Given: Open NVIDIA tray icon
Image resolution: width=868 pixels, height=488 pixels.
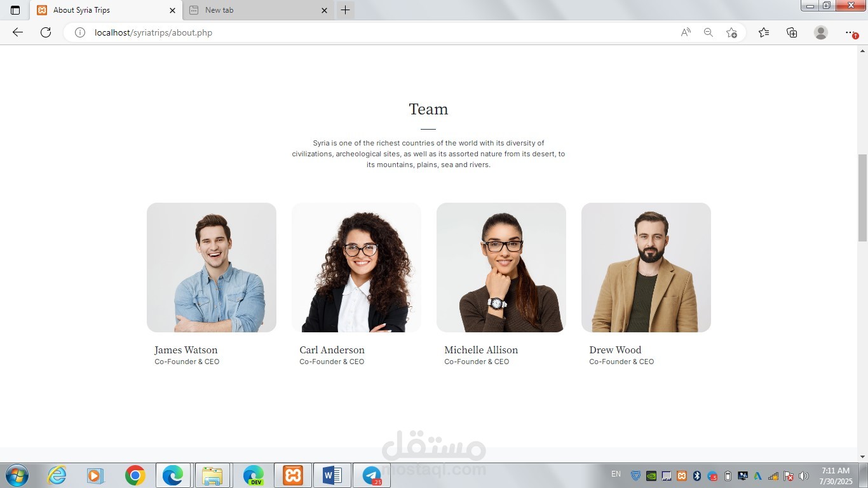Looking at the screenshot, I should pyautogui.click(x=651, y=476).
